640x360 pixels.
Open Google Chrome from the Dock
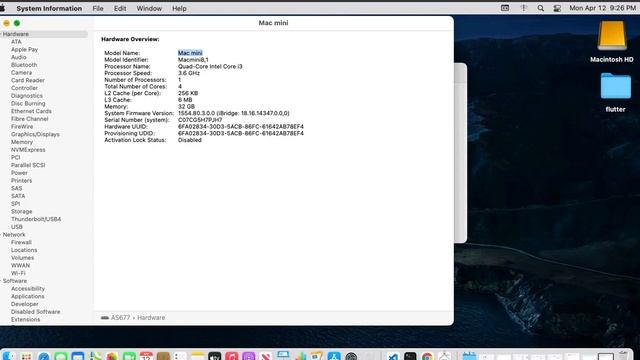pos(427,356)
